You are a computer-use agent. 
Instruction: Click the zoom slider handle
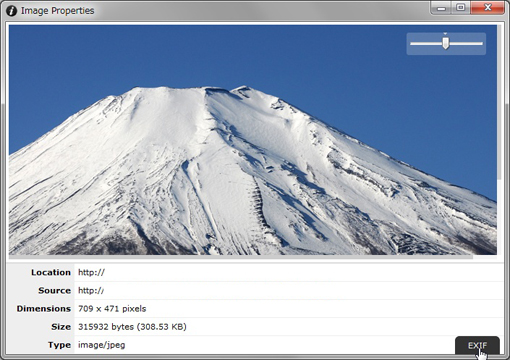(446, 43)
